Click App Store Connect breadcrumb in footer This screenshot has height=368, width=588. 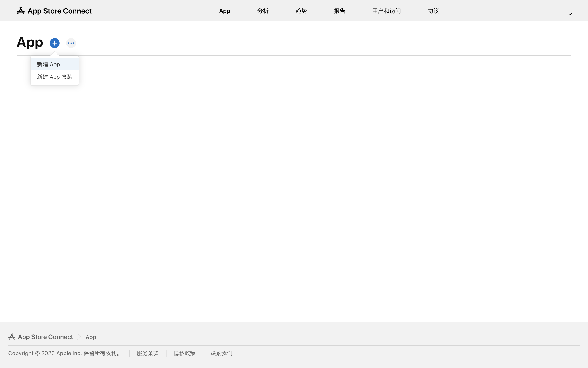click(45, 337)
